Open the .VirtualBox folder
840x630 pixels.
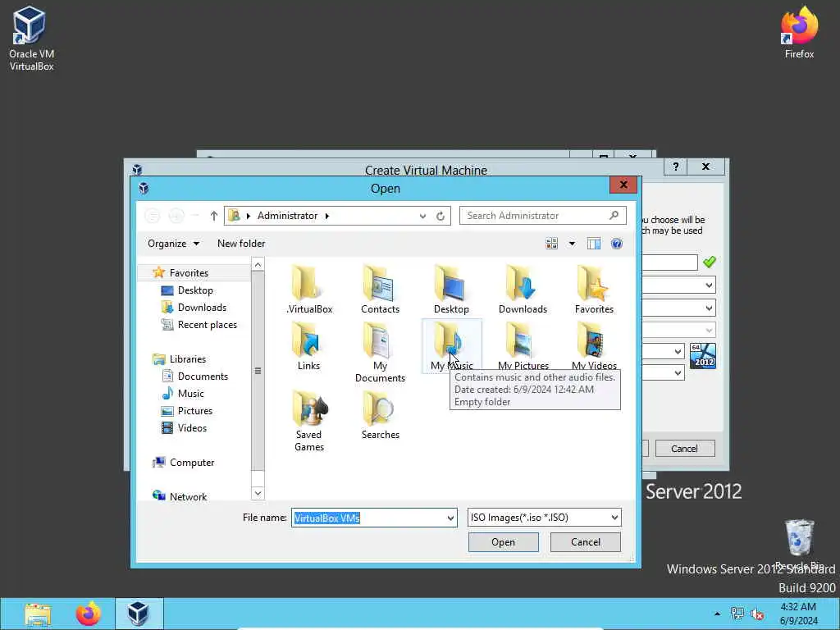(x=309, y=290)
